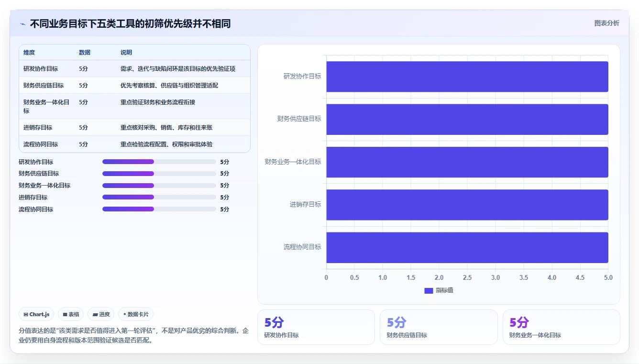Click the 5分 value beside the 财务供应链目标 progress bar
Viewport: 639px width, 364px height.
tap(224, 174)
